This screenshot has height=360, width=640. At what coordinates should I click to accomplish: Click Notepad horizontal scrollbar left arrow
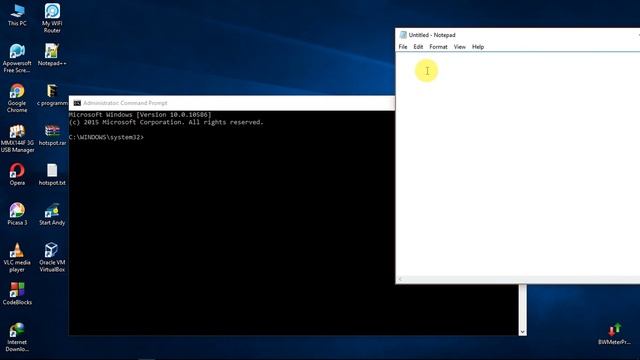400,280
